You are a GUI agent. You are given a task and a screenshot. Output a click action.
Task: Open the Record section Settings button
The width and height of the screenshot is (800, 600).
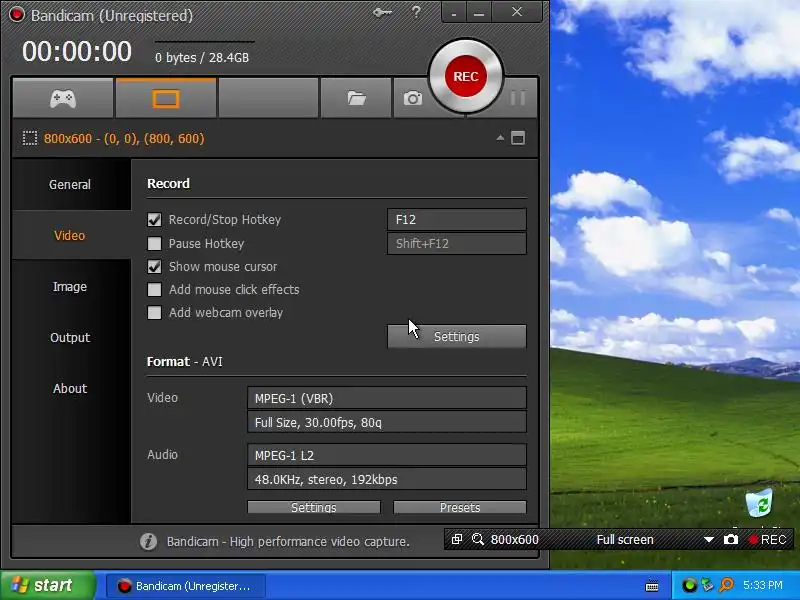click(457, 336)
